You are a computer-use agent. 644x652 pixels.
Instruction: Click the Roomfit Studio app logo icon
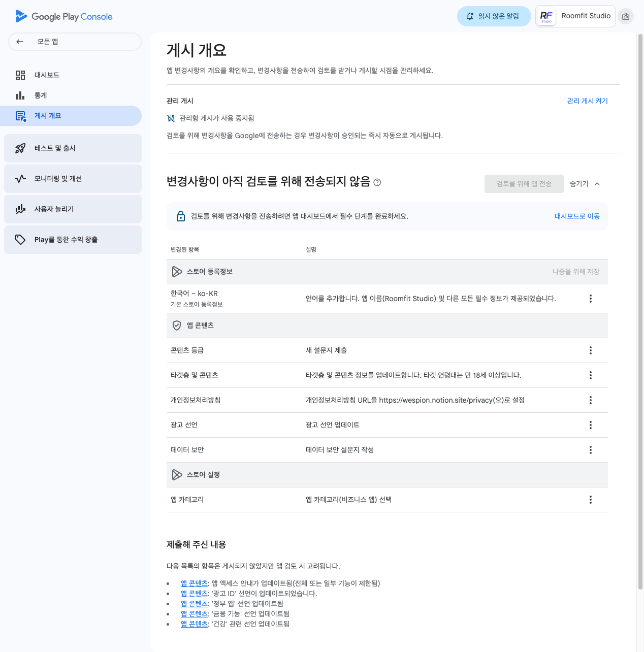pos(546,16)
